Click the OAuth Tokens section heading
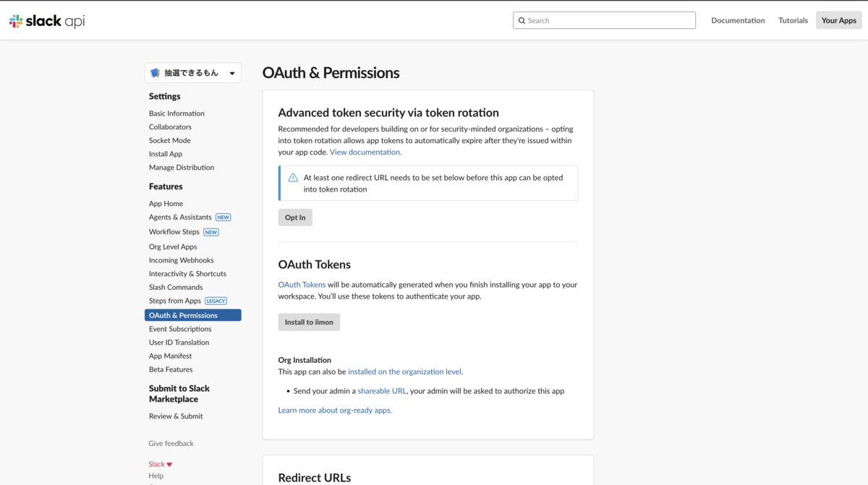The width and height of the screenshot is (868, 485). 315,265
